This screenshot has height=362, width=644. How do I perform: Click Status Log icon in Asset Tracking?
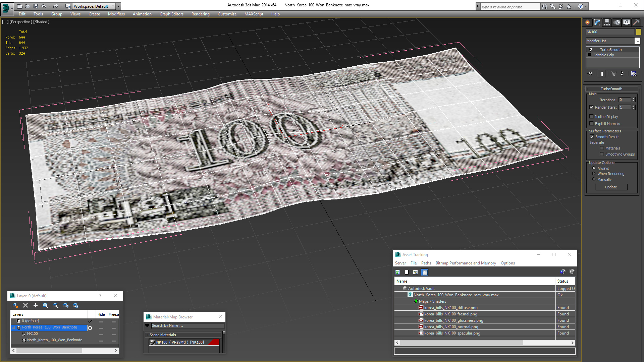tap(407, 272)
